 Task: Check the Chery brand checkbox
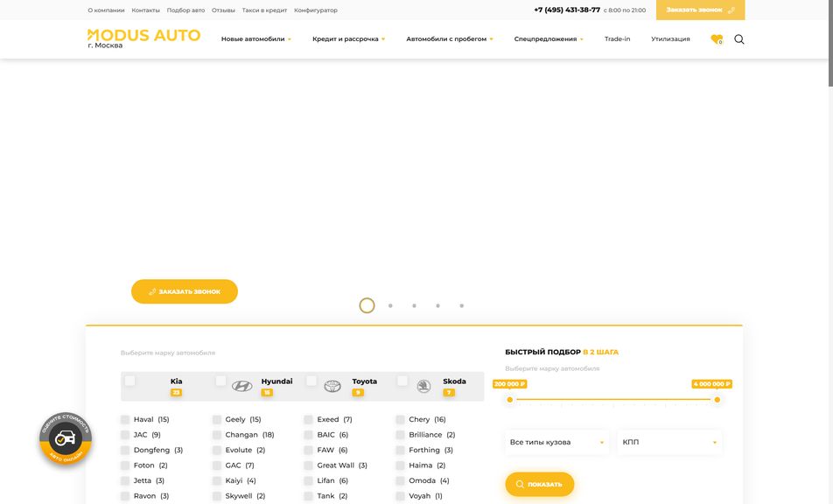400,419
